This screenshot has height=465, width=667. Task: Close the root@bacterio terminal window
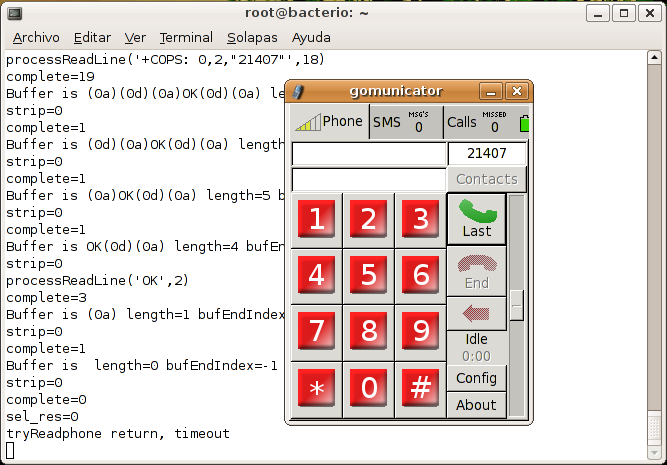[x=650, y=13]
